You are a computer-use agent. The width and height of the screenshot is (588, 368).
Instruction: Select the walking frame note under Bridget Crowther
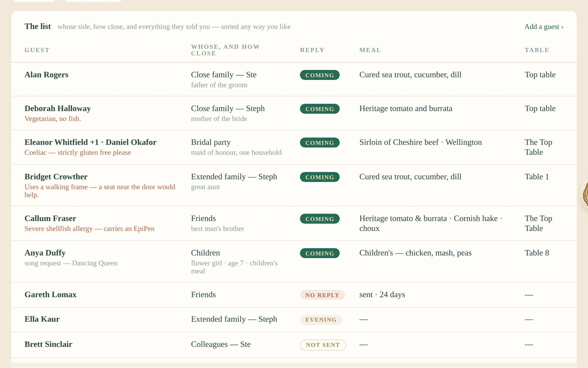tap(100, 191)
